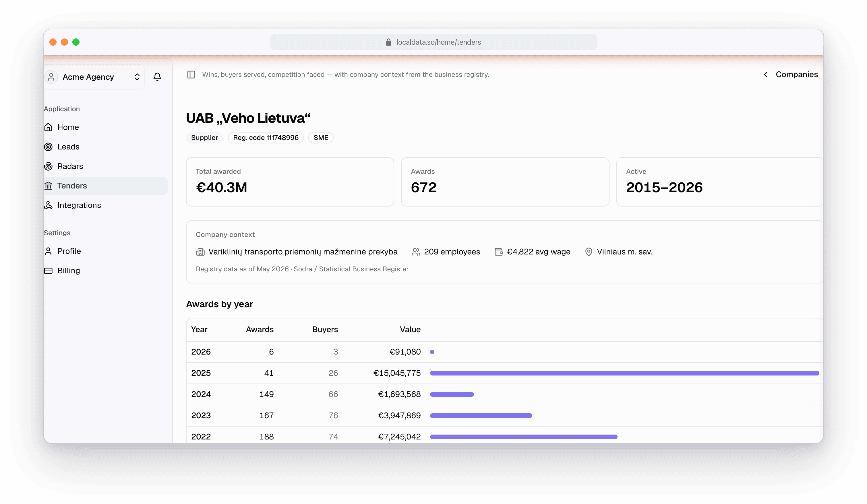This screenshot has width=867, height=504.
Task: Click the address bar URL localdata.so/home/tenders
Action: click(439, 42)
